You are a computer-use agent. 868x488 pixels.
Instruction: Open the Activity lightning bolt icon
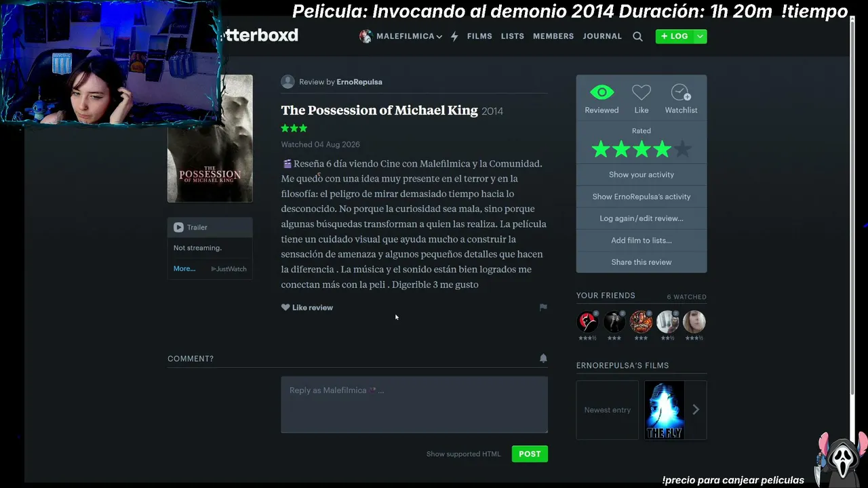pyautogui.click(x=454, y=37)
